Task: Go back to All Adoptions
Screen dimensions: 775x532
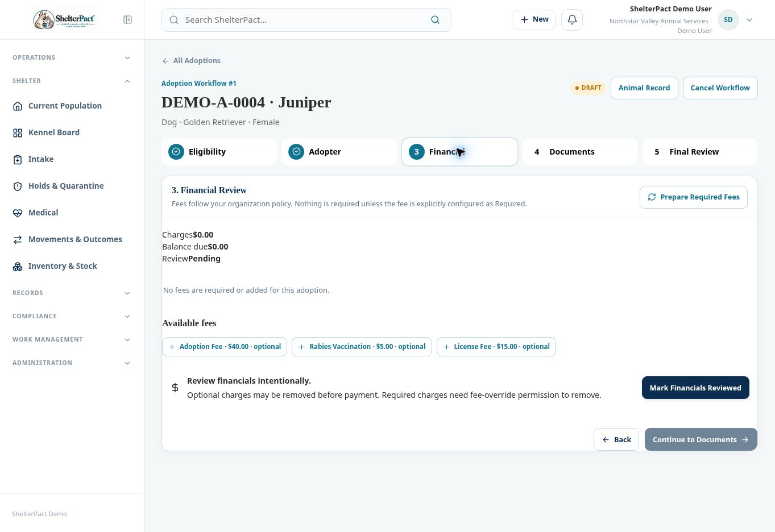Action: coord(191,61)
